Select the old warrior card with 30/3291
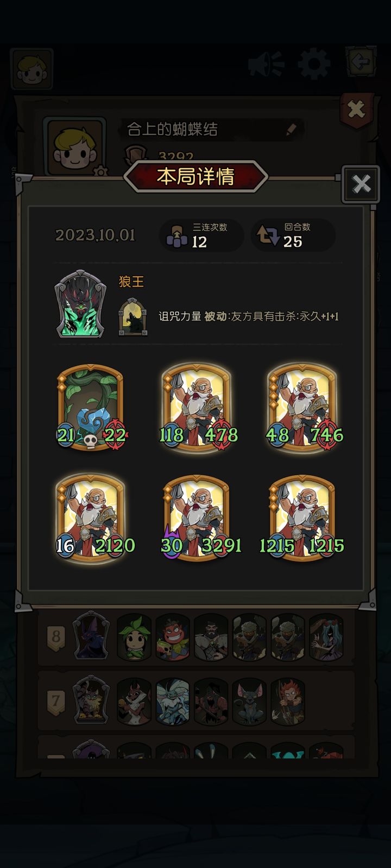 [197, 518]
